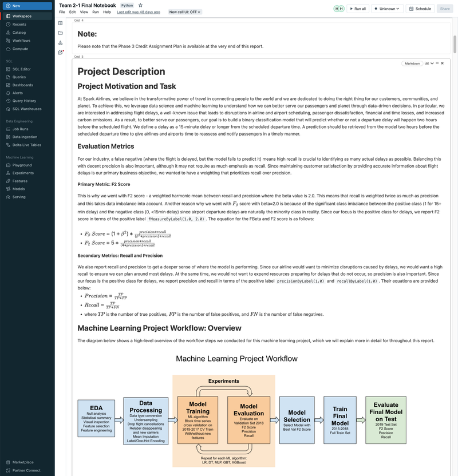This screenshot has width=458, height=476.
Task: Open the last edit revision history link
Action: (x=139, y=11)
